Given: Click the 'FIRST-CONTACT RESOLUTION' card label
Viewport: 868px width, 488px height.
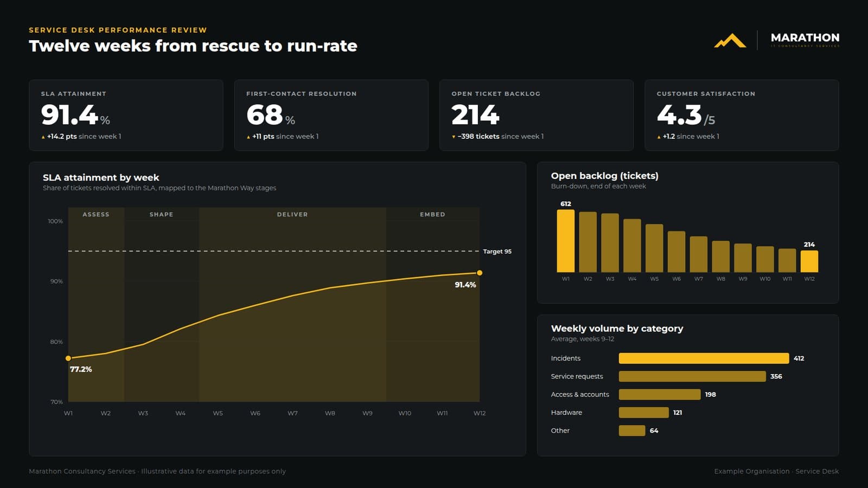Looking at the screenshot, I should click(302, 94).
